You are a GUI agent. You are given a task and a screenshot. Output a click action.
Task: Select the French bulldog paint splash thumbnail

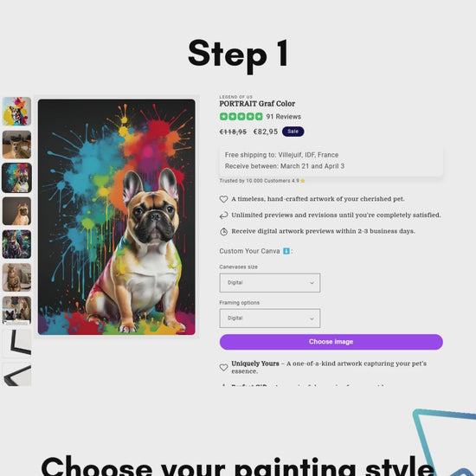(x=16, y=177)
